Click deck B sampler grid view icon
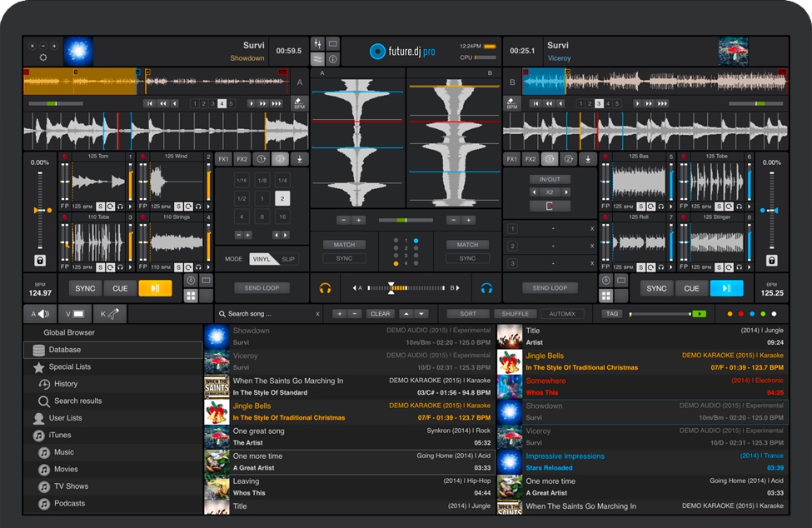 [x=605, y=296]
